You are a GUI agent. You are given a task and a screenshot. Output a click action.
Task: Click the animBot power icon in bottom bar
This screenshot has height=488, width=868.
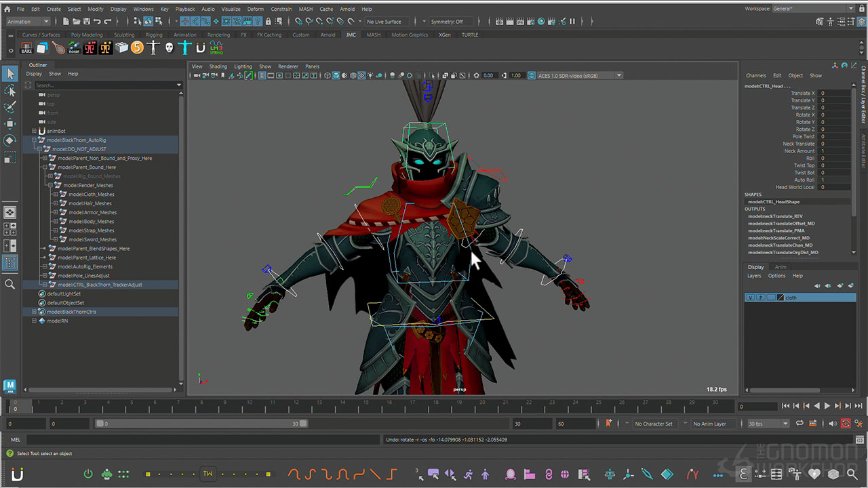[x=88, y=474]
